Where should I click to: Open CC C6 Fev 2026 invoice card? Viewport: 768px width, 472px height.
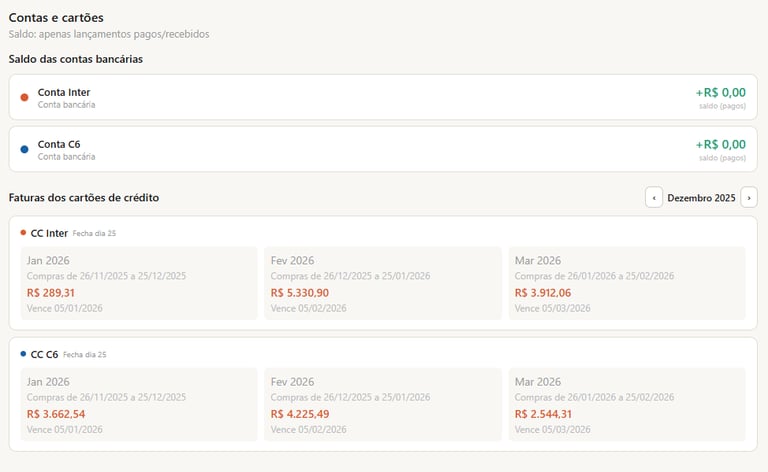pos(383,404)
